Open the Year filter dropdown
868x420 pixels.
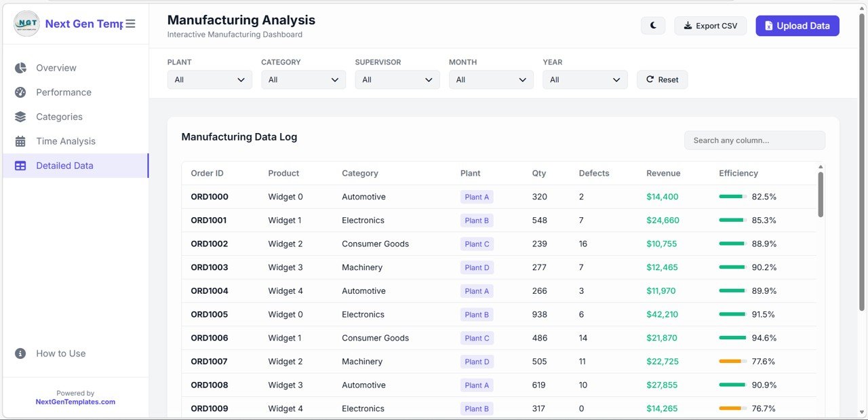(585, 79)
